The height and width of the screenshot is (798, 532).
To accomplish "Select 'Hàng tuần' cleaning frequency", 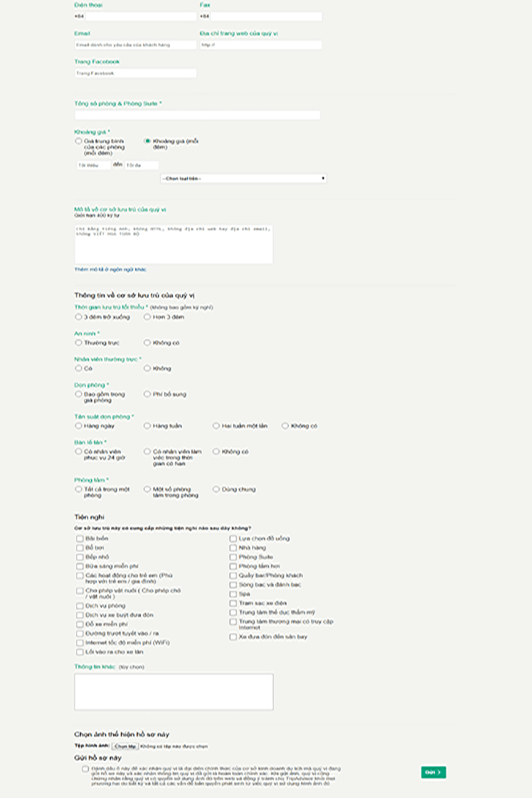I will tap(148, 426).
